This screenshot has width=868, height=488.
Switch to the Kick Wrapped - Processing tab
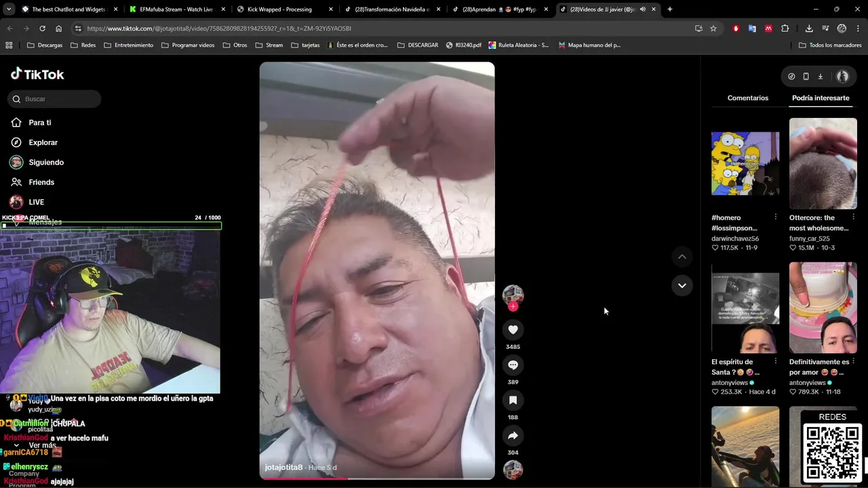tap(285, 9)
